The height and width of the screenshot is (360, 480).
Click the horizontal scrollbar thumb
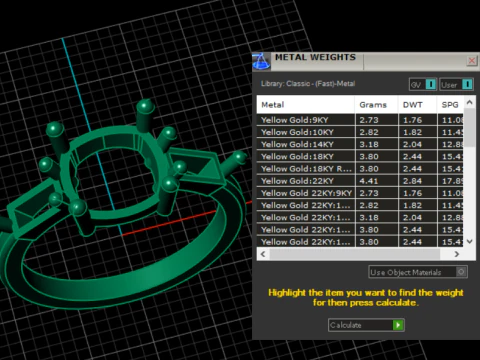[x=355, y=254]
